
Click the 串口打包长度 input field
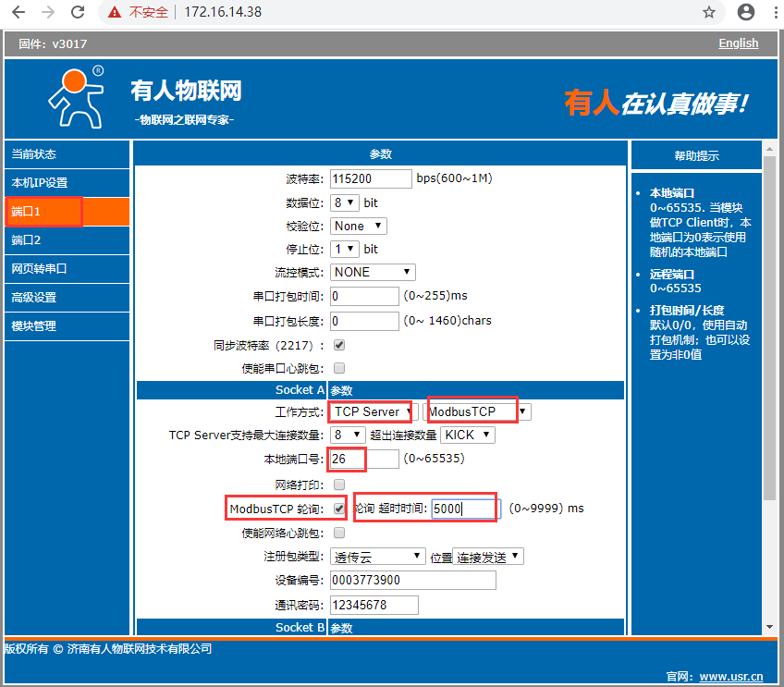point(364,321)
